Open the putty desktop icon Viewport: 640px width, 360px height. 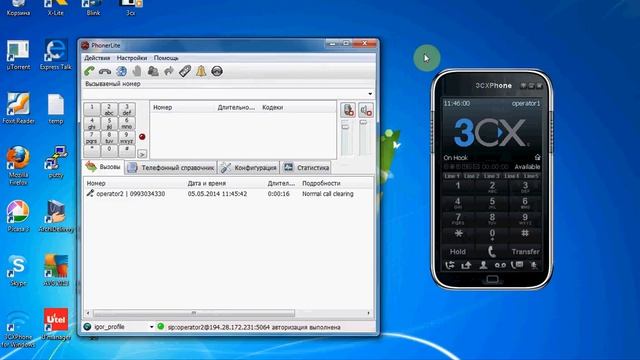click(56, 162)
